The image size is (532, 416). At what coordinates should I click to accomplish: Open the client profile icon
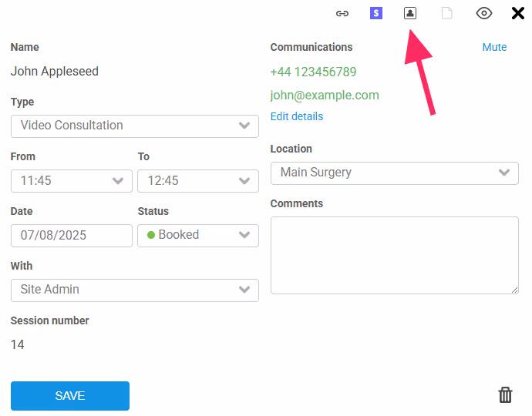[410, 13]
